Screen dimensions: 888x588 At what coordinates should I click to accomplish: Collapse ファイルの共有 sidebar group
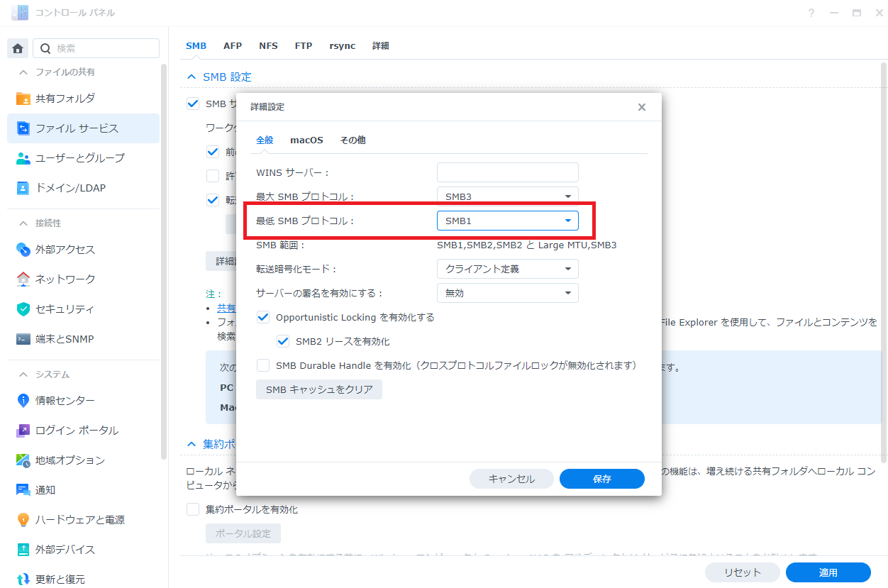pos(23,72)
